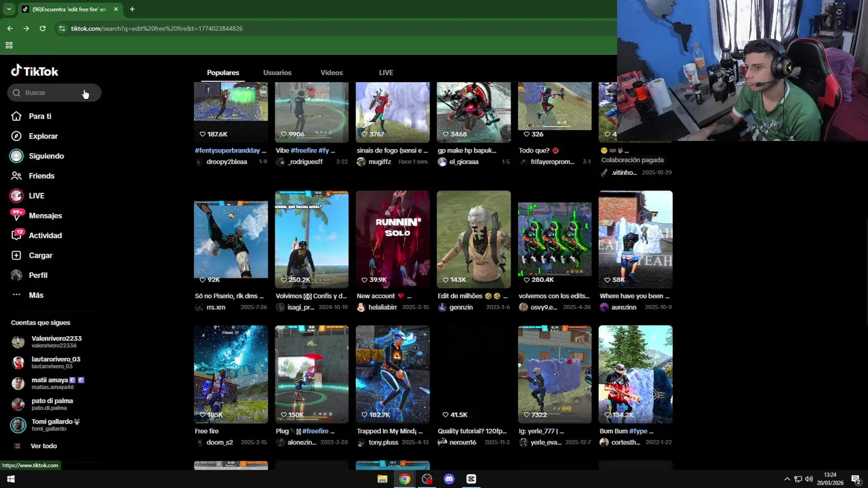Open Chrome apps grid in bookmarks bar
Screen dimensions: 868x488
[x=9, y=45]
